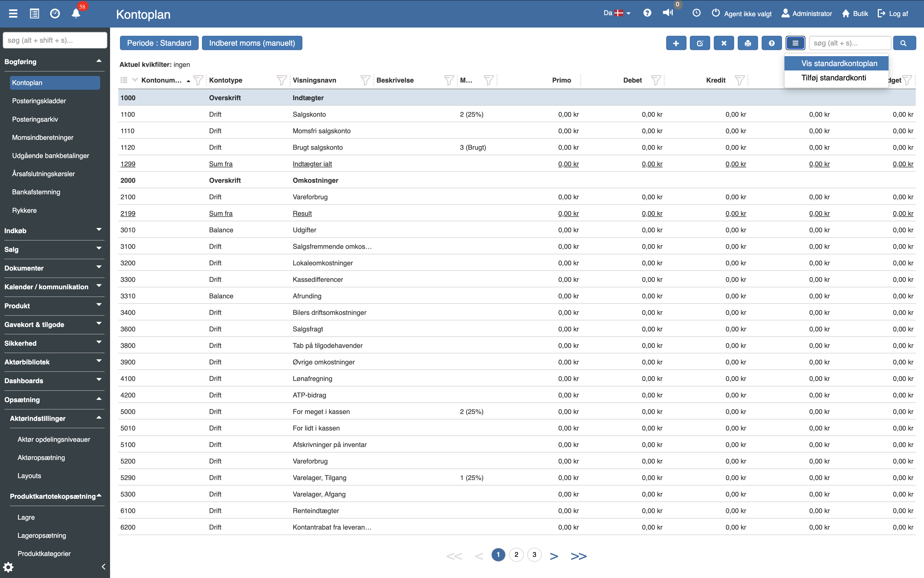Click the edit pencil toolbar icon
The width and height of the screenshot is (924, 578).
(700, 43)
